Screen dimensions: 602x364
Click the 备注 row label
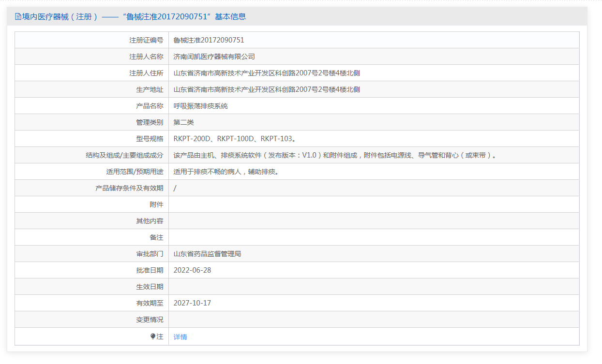[x=157, y=237]
